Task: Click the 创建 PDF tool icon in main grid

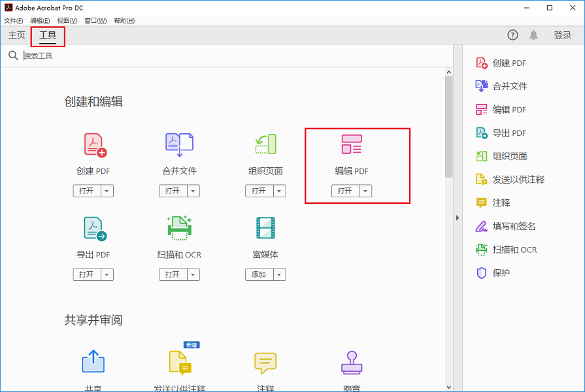Action: [x=95, y=145]
